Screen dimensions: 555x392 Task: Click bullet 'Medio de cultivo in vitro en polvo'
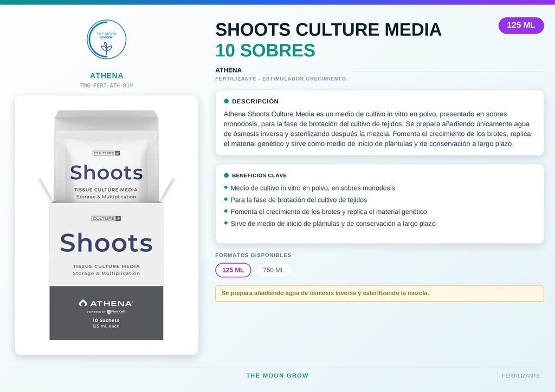(x=313, y=188)
